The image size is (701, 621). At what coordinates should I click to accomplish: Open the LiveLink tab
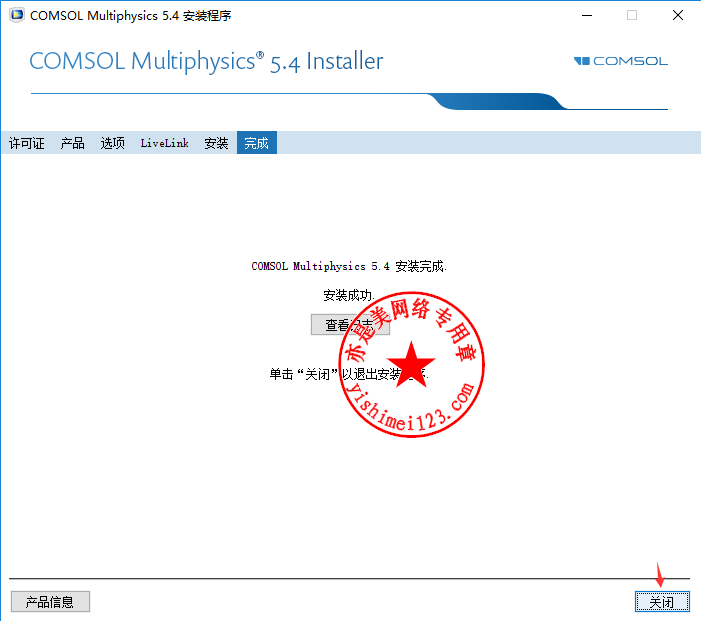point(164,143)
